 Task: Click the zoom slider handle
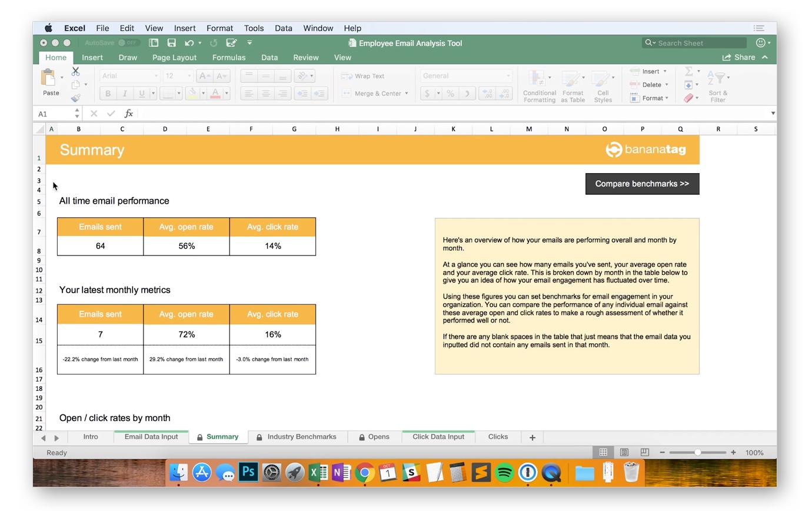pos(697,452)
